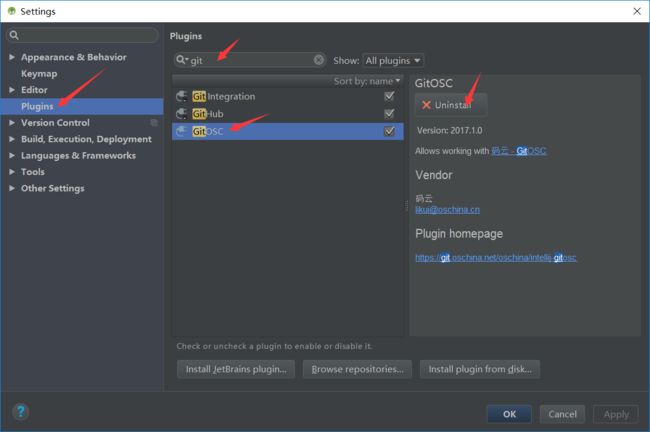Open the Show All plugins dropdown

pos(393,61)
